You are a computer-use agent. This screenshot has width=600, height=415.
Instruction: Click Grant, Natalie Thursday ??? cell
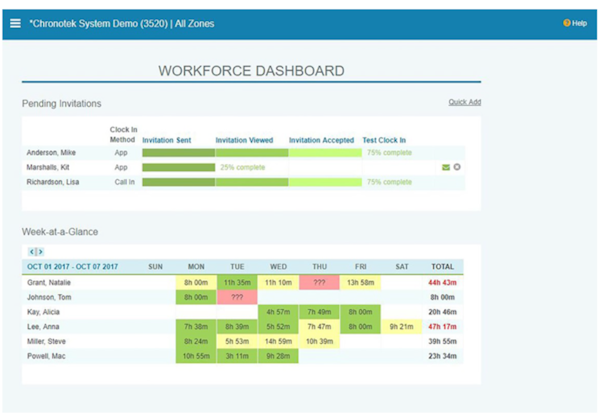click(319, 283)
